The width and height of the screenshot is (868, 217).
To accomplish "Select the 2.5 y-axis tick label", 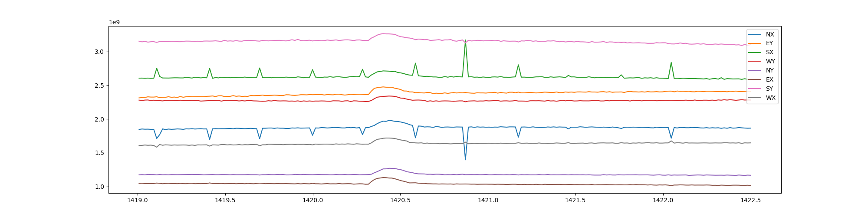I will (x=100, y=85).
